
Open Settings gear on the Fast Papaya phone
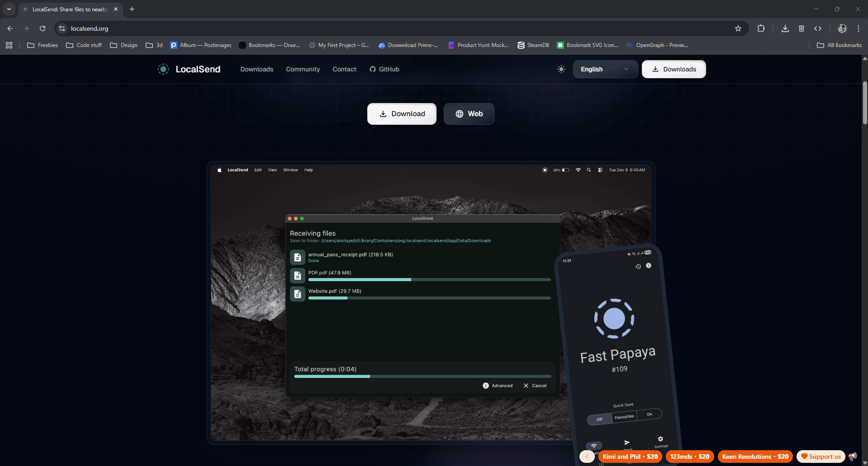pos(660,439)
